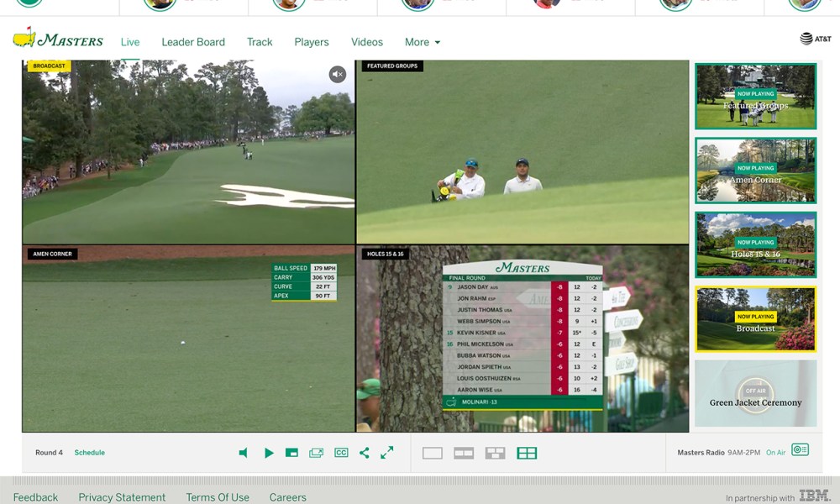Open the pop-out window icon
The height and width of the screenshot is (504, 840).
pos(316,453)
